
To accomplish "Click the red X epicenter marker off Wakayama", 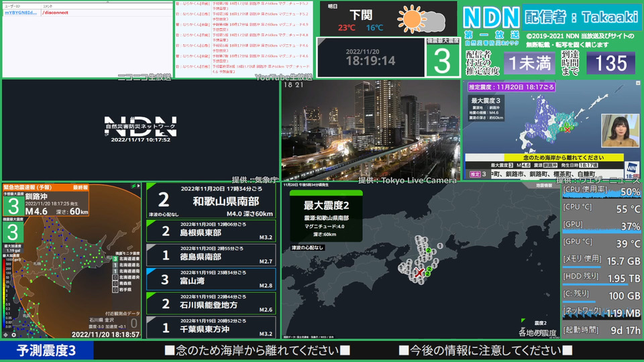I will [x=419, y=272].
